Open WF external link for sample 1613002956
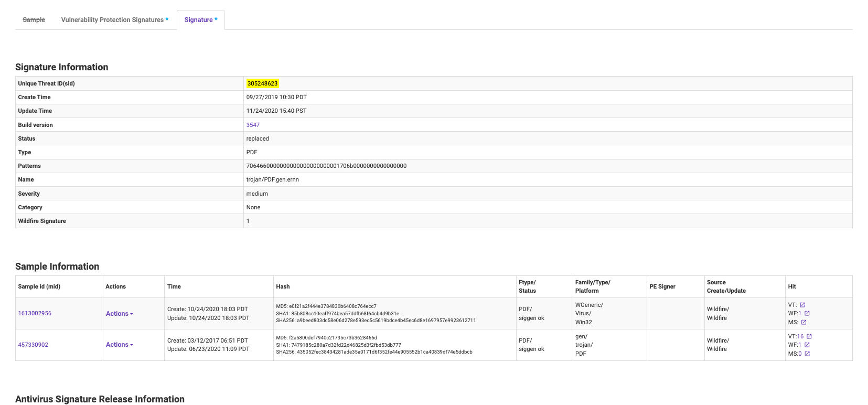 [807, 313]
